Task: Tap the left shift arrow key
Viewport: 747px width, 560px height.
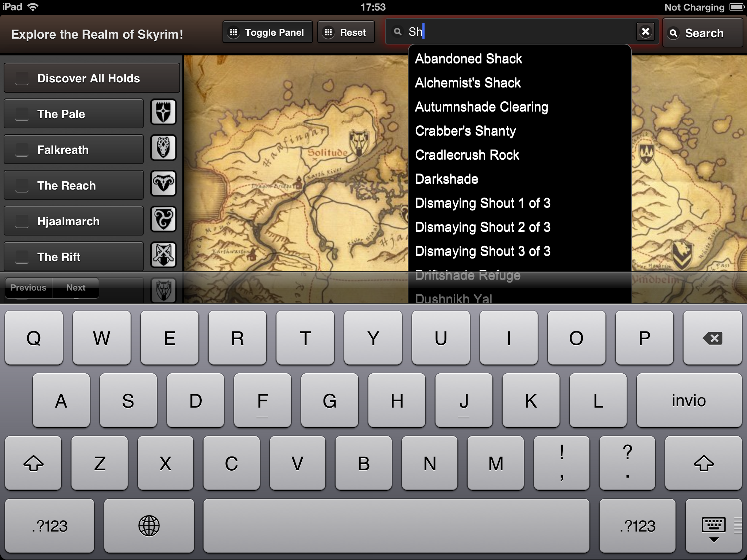Action: point(33,463)
